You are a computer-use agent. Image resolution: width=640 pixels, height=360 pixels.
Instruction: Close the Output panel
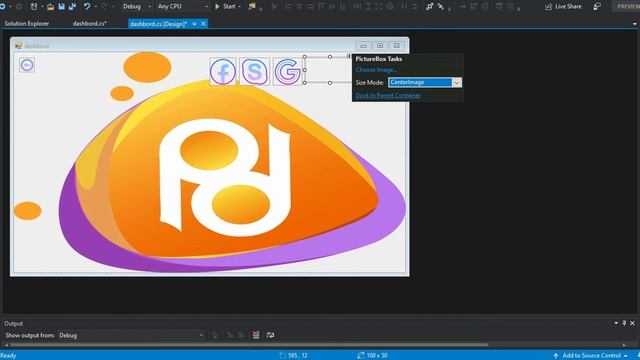[x=633, y=323]
